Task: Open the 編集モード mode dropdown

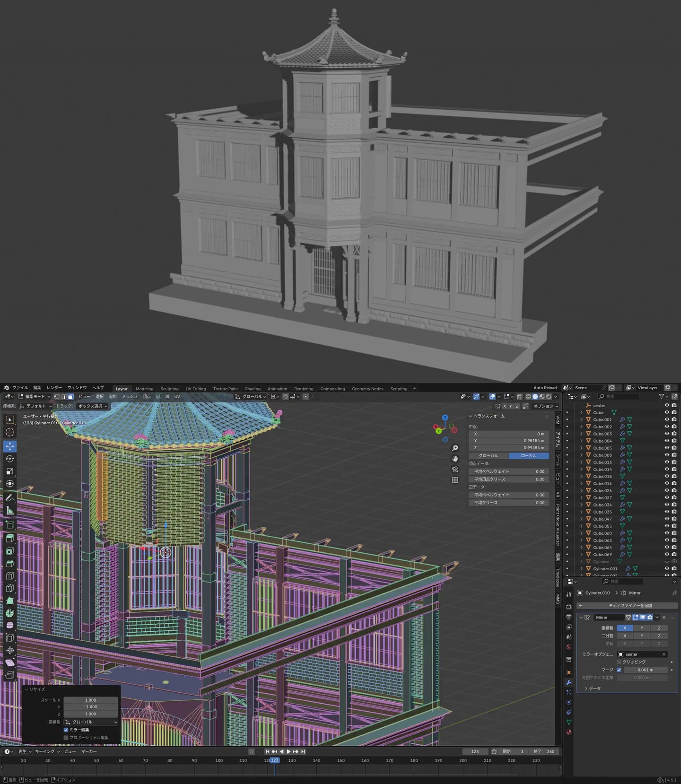Action: click(x=34, y=397)
